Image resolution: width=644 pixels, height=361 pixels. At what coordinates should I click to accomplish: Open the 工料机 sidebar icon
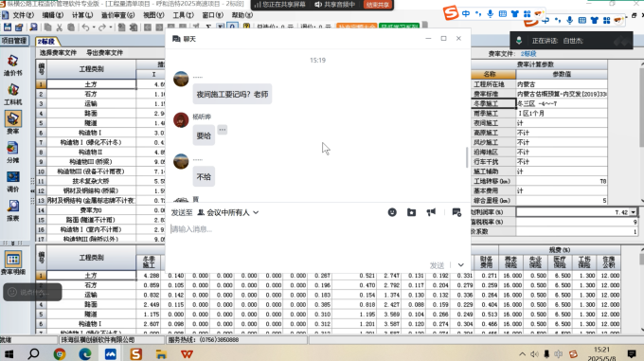[12, 94]
